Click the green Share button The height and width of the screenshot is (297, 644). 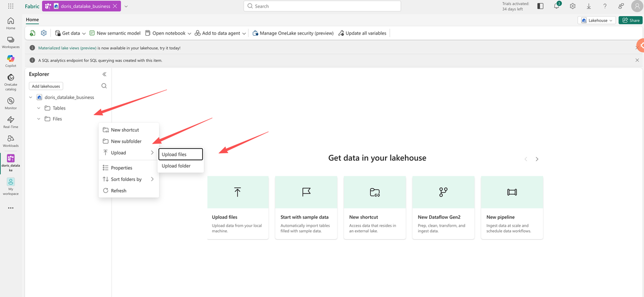point(630,21)
